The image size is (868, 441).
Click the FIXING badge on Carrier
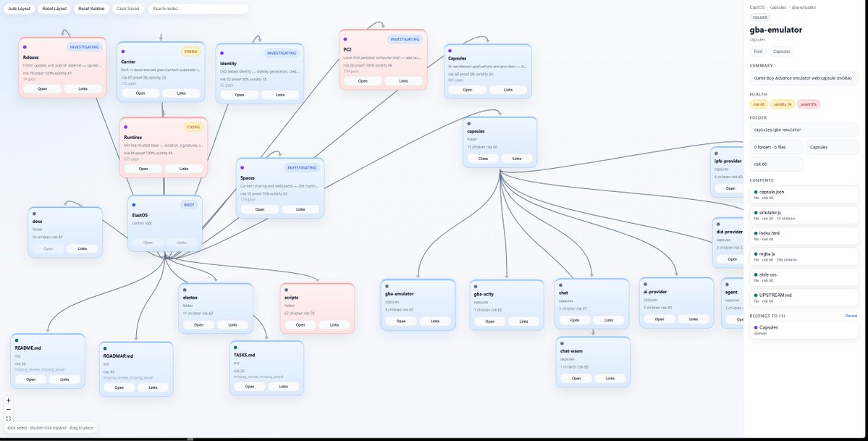190,51
